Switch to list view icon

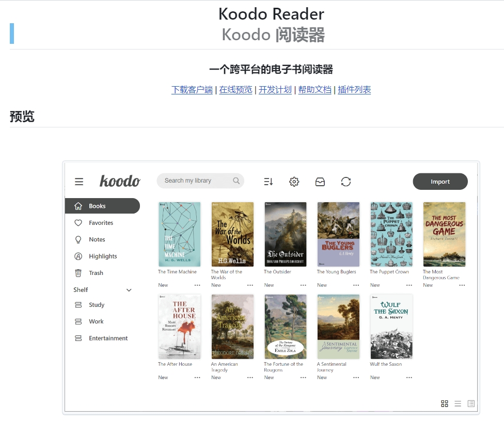click(458, 404)
